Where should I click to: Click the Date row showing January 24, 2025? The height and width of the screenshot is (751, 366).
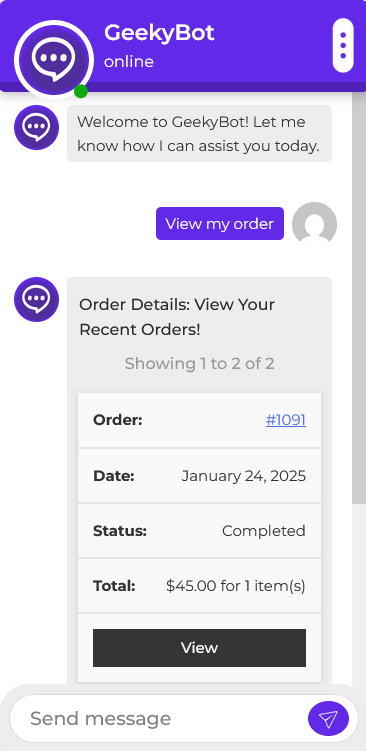199,476
